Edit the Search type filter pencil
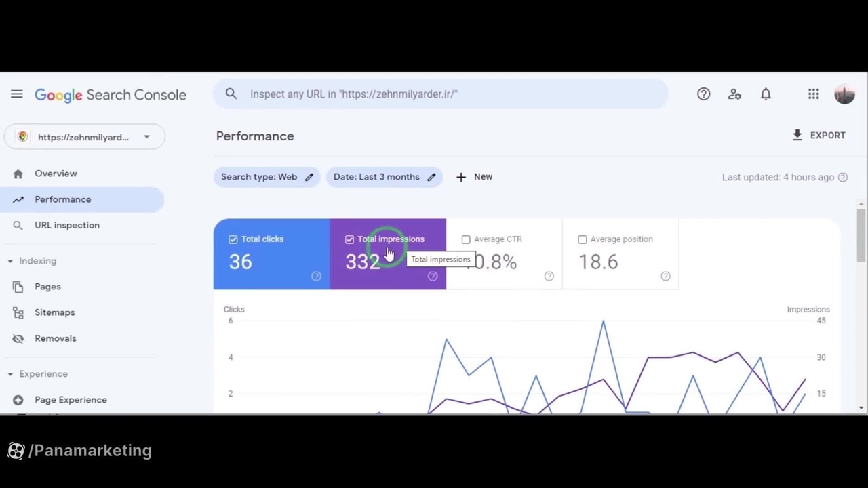Image resolution: width=868 pixels, height=488 pixels. [x=309, y=177]
